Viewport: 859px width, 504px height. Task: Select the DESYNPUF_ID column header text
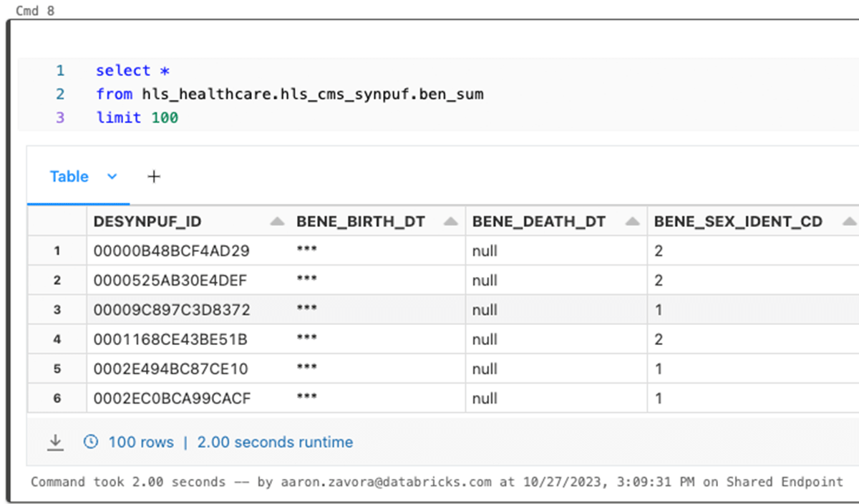click(x=147, y=222)
